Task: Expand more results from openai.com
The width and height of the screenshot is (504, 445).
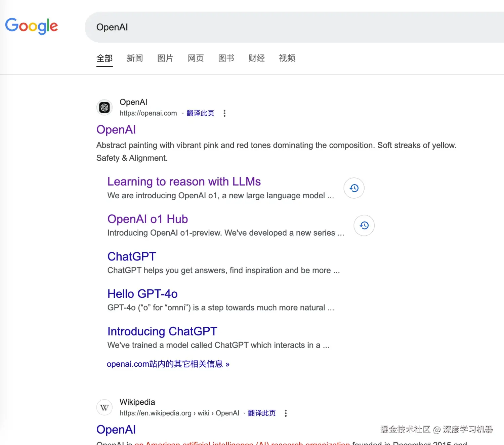Action: [168, 364]
